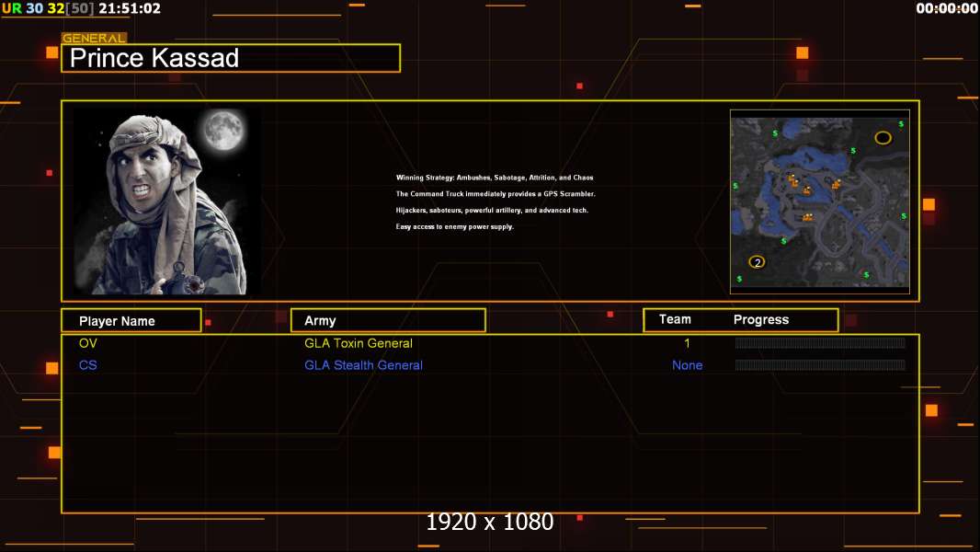Click Prince Kassad's portrait image

(167, 201)
